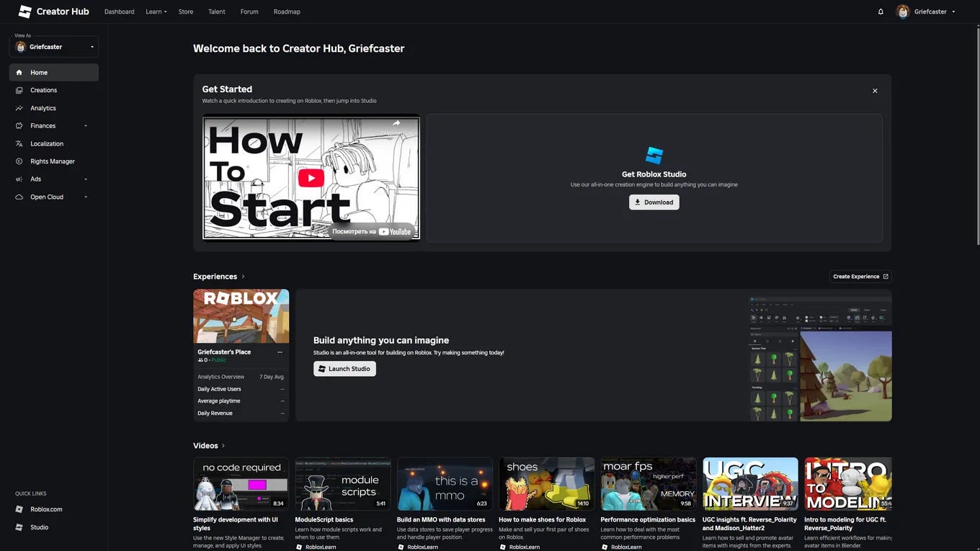Screen dimensions: 980x551
Task: Open the notifications bell
Action: click(881, 12)
